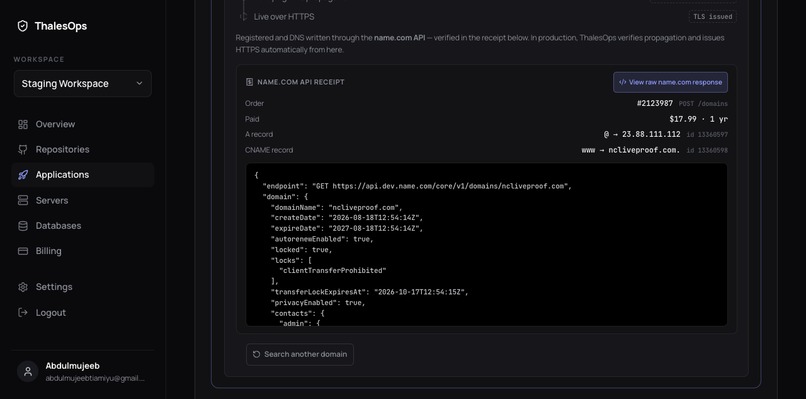
Task: Click order number #2123987
Action: [655, 103]
